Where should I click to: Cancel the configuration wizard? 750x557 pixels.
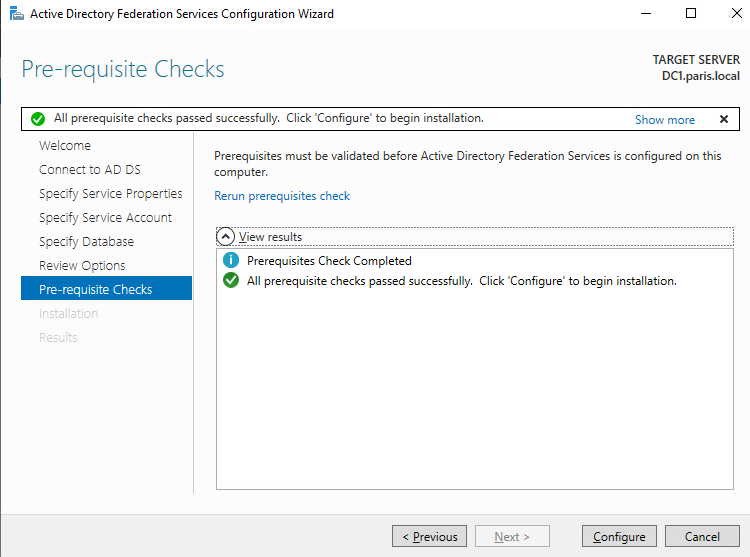click(x=702, y=536)
